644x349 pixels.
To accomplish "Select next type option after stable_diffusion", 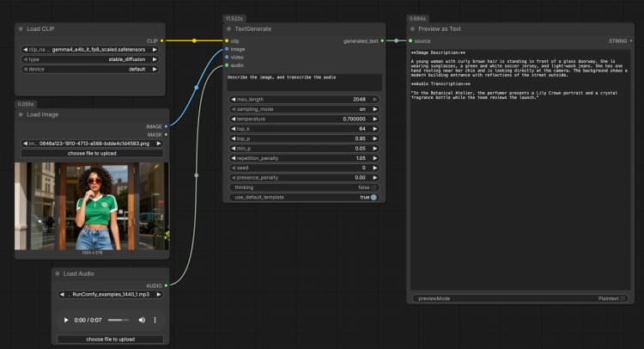I will [x=155, y=59].
